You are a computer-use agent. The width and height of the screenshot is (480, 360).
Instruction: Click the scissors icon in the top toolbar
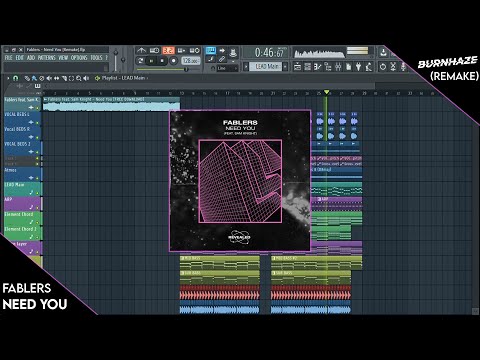pos(393,67)
